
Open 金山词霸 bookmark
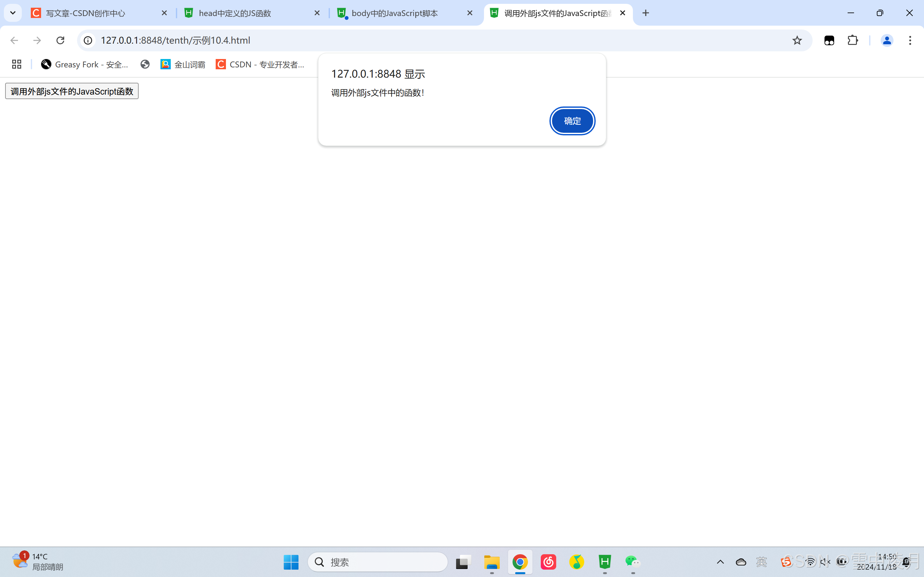(183, 64)
